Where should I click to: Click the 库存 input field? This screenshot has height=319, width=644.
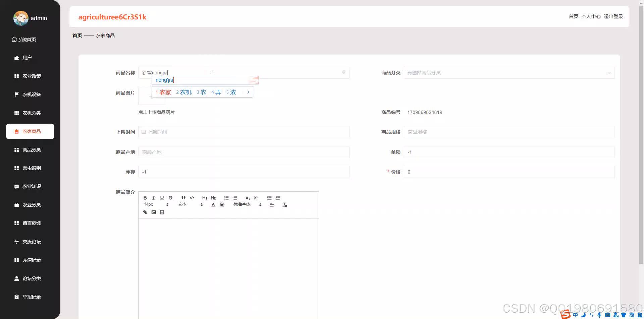(x=244, y=172)
